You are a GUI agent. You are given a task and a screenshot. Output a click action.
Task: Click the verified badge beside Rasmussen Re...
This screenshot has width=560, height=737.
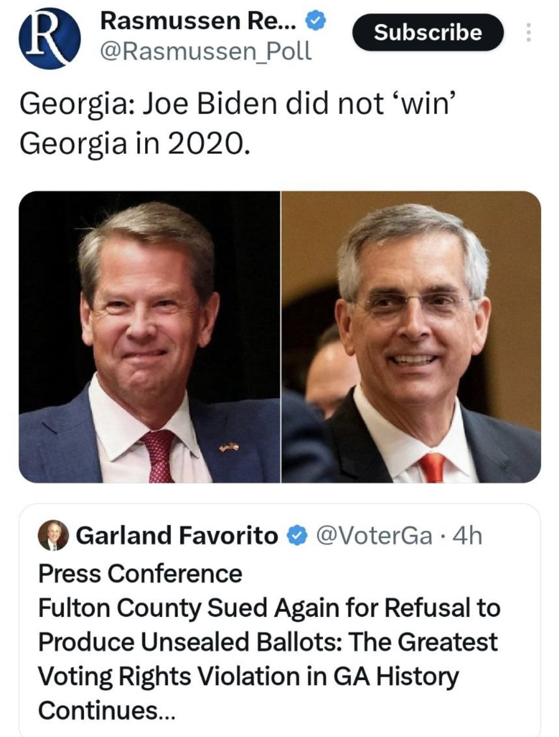pyautogui.click(x=315, y=22)
